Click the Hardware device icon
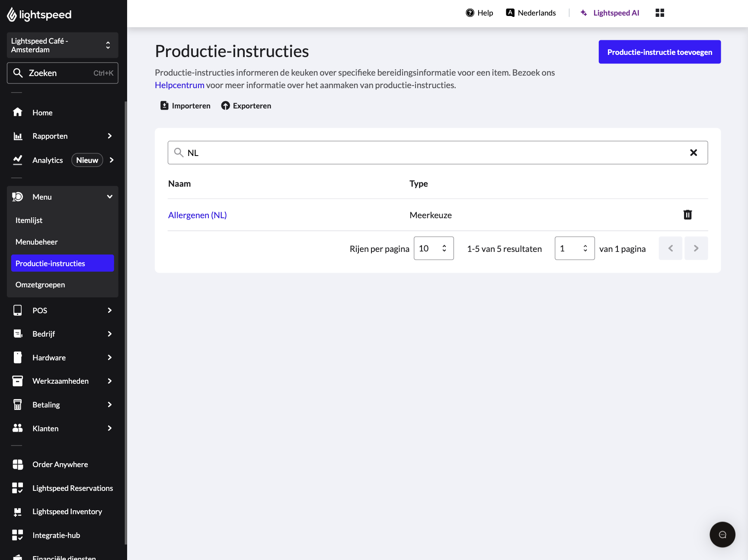The width and height of the screenshot is (748, 560). [x=18, y=357]
